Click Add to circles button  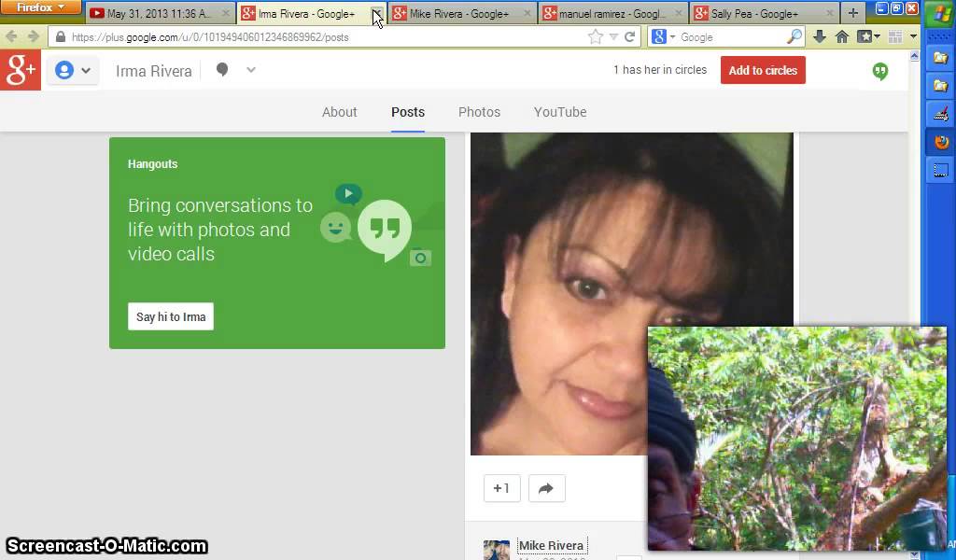click(762, 71)
